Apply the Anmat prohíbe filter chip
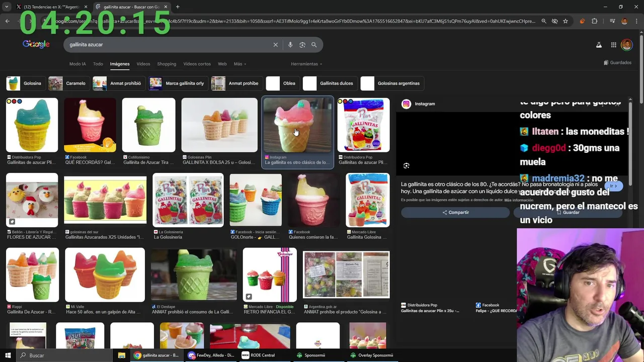This screenshot has height=362, width=644. tap(236, 83)
